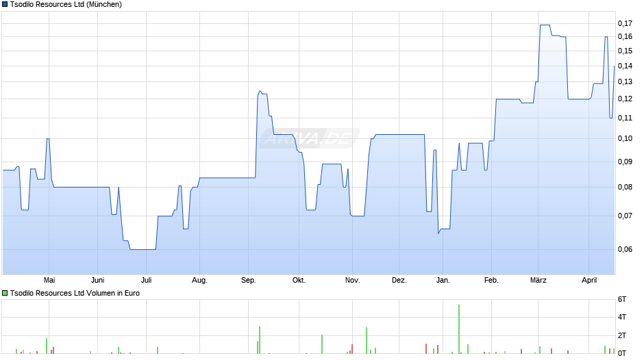Click the 'April' month label
This screenshot has width=644, height=360.
pos(589,280)
